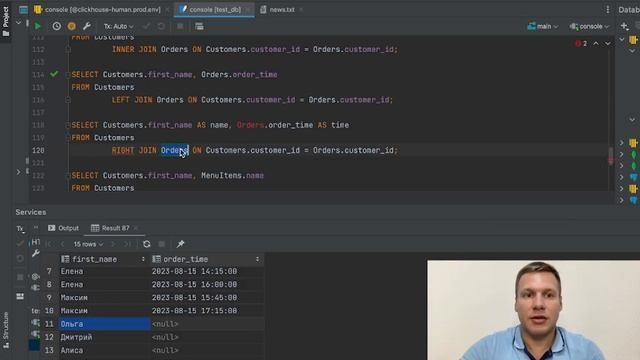This screenshot has width=640, height=360.
Task: Open order_time column sort arrows
Action: (257, 259)
